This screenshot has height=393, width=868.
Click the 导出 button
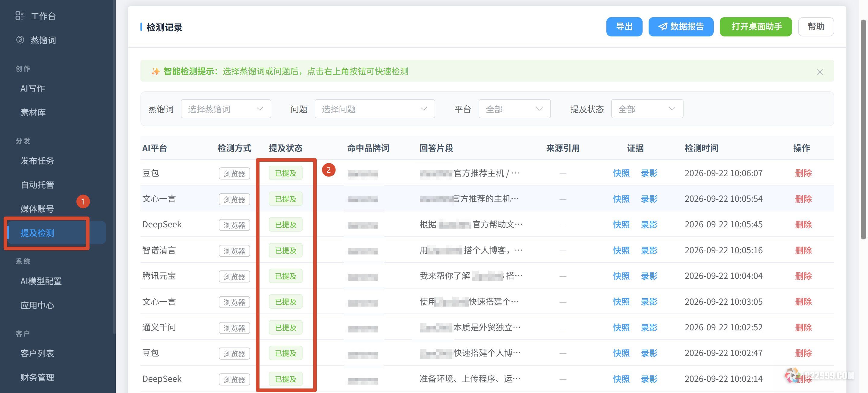coord(624,27)
